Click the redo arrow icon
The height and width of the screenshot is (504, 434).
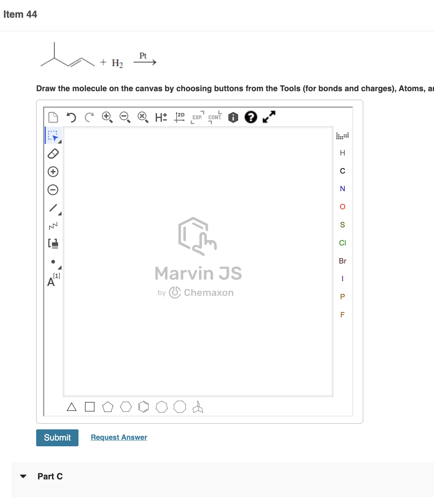click(x=89, y=117)
